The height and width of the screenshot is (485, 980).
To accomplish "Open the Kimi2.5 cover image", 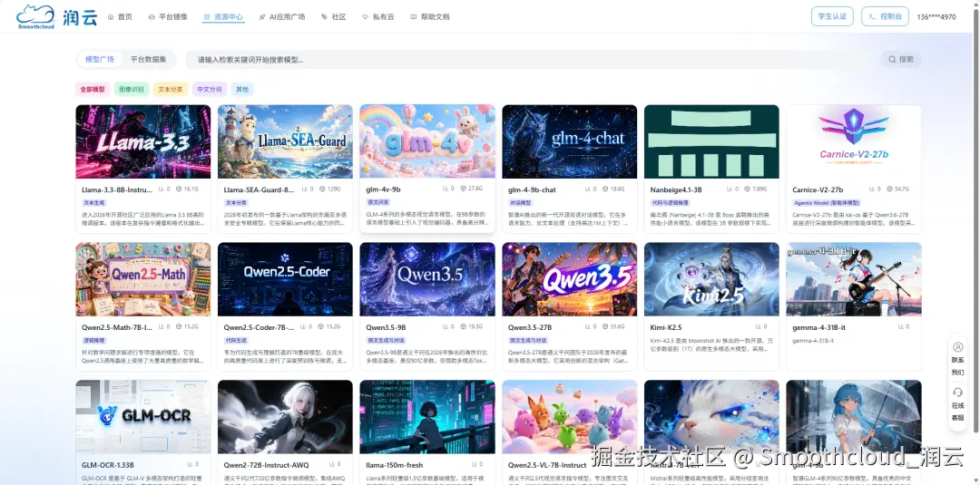I will (x=711, y=279).
